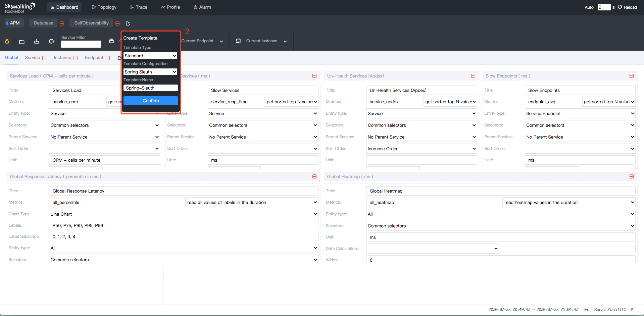Click the Template Name input field
The height and width of the screenshot is (316, 644).
pyautogui.click(x=150, y=88)
